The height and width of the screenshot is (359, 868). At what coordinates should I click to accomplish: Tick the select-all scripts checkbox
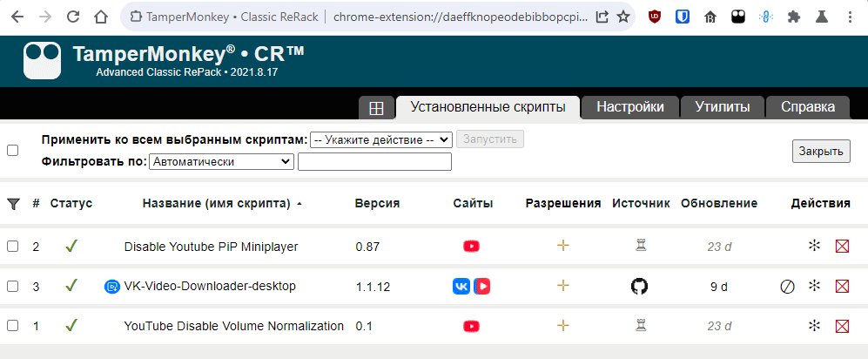[x=12, y=150]
